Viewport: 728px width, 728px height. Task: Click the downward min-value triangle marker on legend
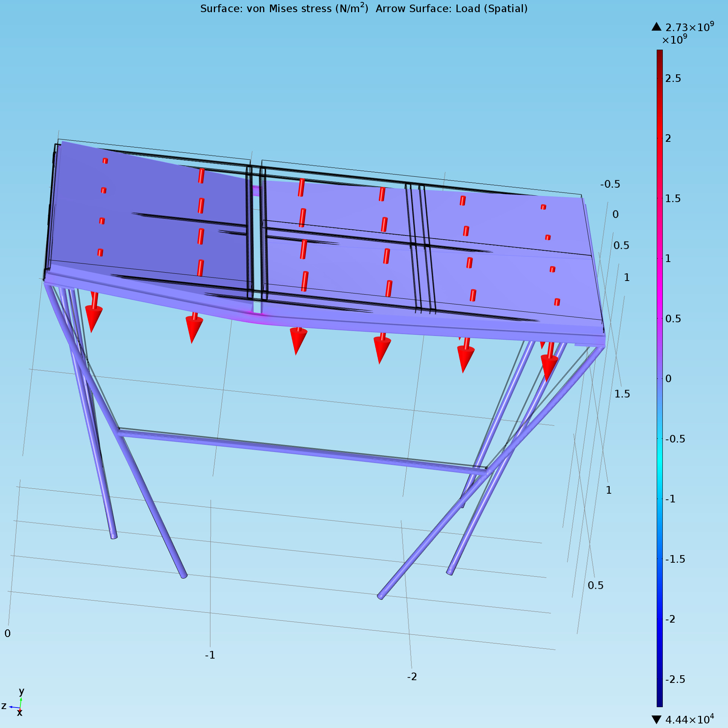[656, 719]
